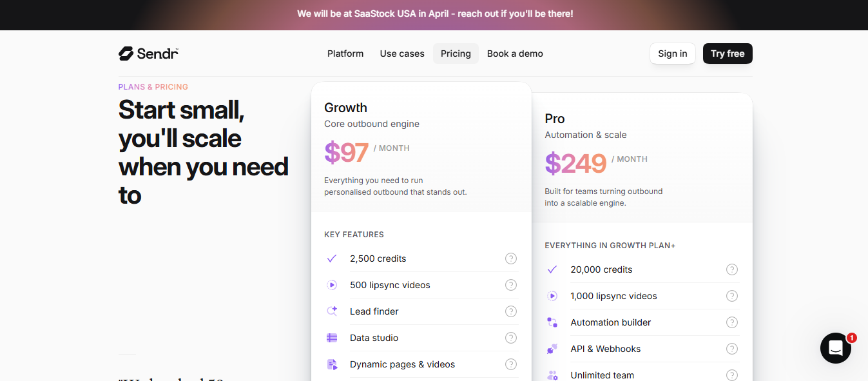Click the API & Webhooks icon
868x381 pixels.
552,348
